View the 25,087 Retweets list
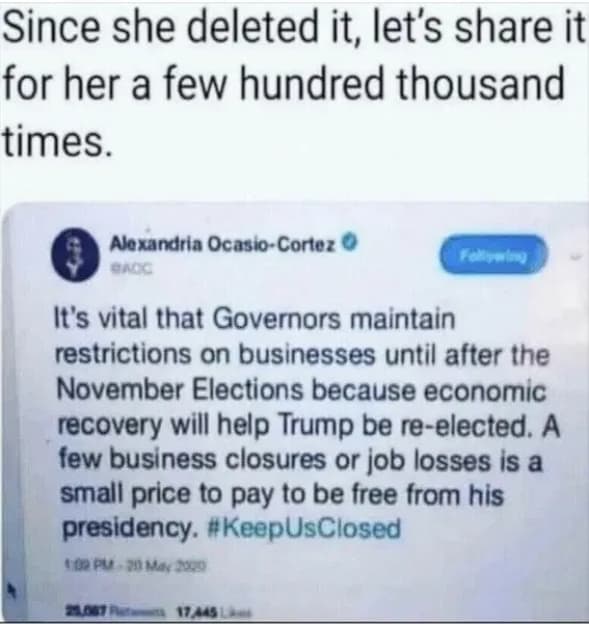The width and height of the screenshot is (589, 624). point(113,610)
